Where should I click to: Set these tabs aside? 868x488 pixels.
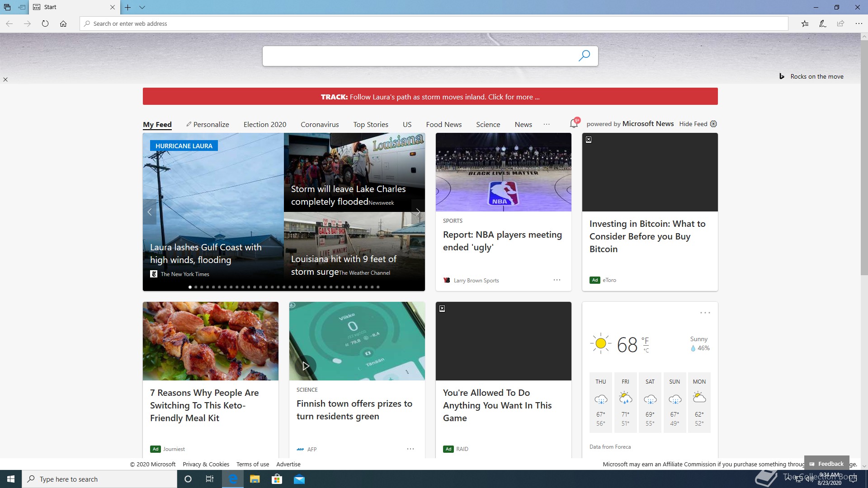coord(22,7)
